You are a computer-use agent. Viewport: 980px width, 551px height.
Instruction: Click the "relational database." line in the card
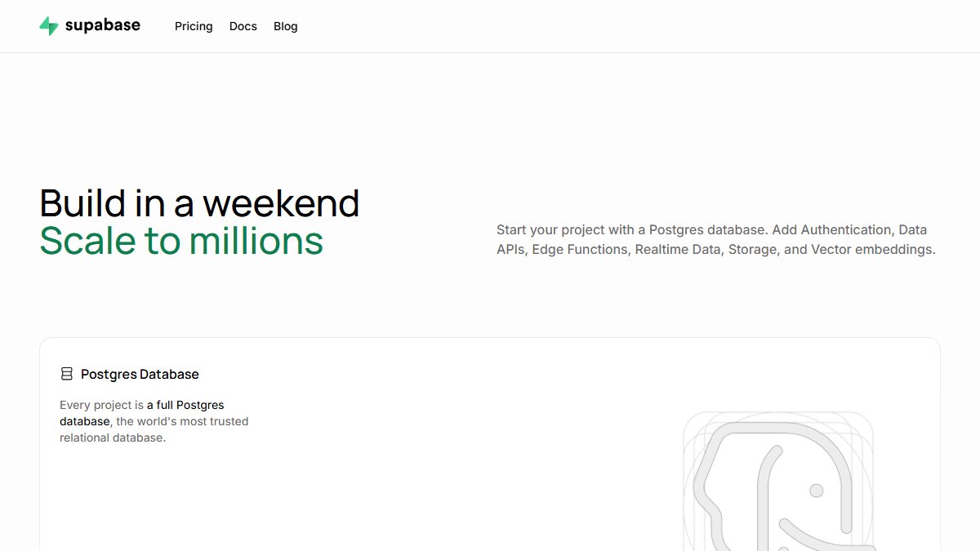click(113, 438)
